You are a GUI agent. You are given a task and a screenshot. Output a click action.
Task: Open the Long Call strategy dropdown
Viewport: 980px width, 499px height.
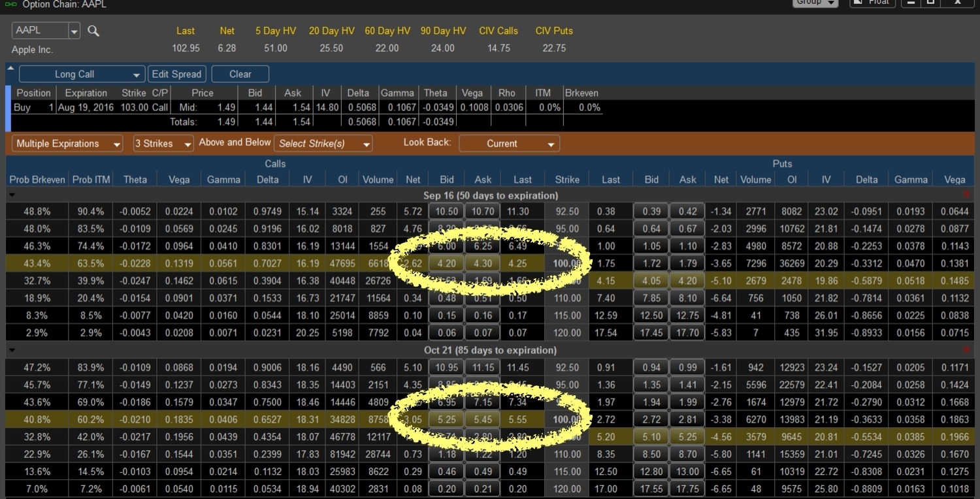pyautogui.click(x=82, y=74)
